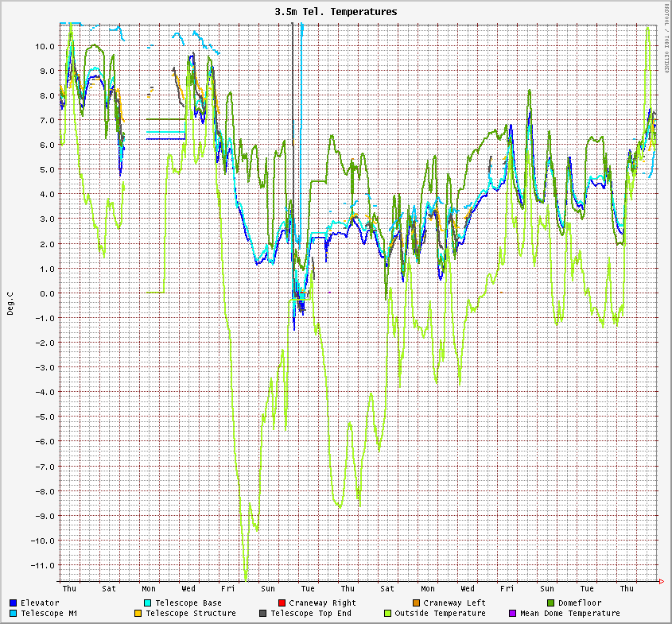Viewport: 672px width, 624px height.
Task: Click the red arrow ending the x-axis
Action: pyautogui.click(x=662, y=582)
